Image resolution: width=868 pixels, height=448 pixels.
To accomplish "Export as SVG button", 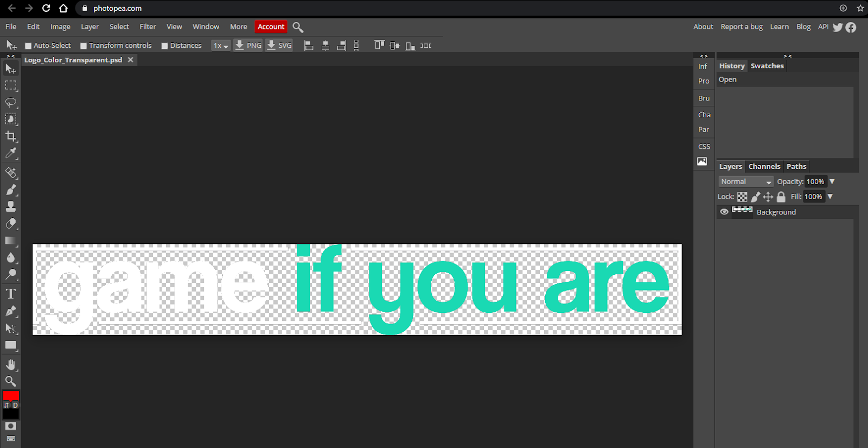I will [x=279, y=46].
